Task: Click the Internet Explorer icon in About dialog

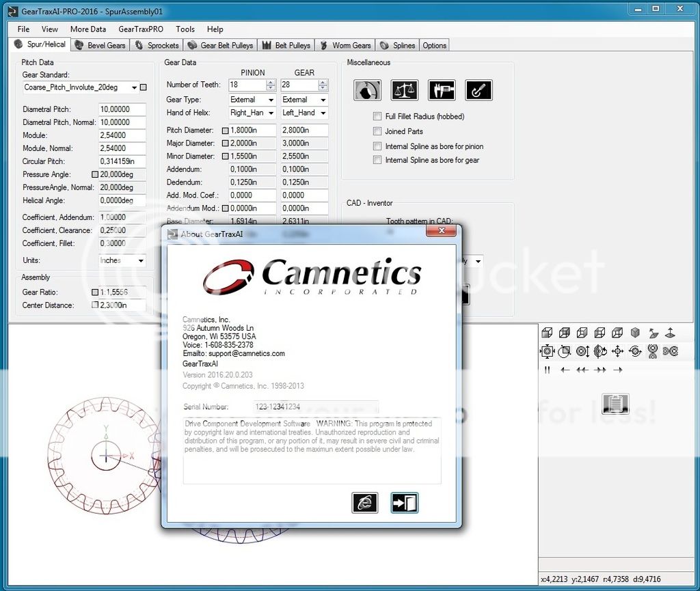Action: pos(364,503)
